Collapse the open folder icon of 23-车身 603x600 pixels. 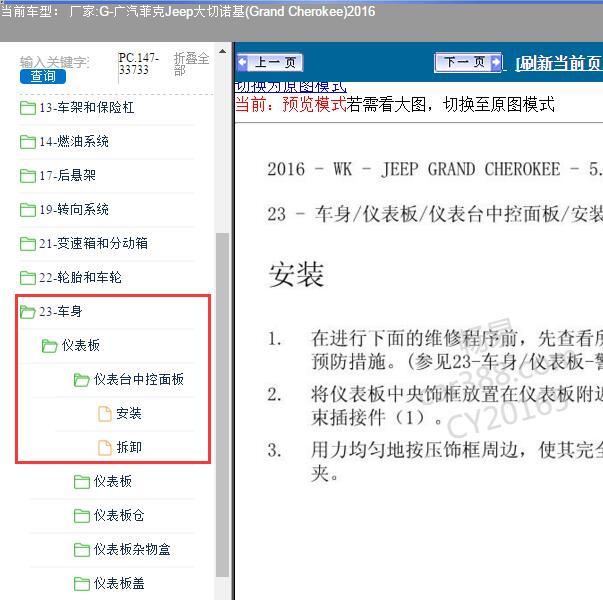28,312
